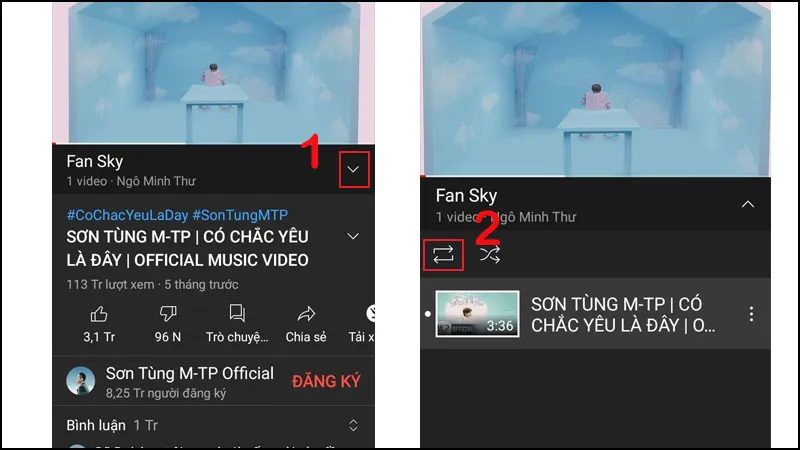Toggle the playlist shuffle icon
This screenshot has height=450, width=800.
(489, 254)
